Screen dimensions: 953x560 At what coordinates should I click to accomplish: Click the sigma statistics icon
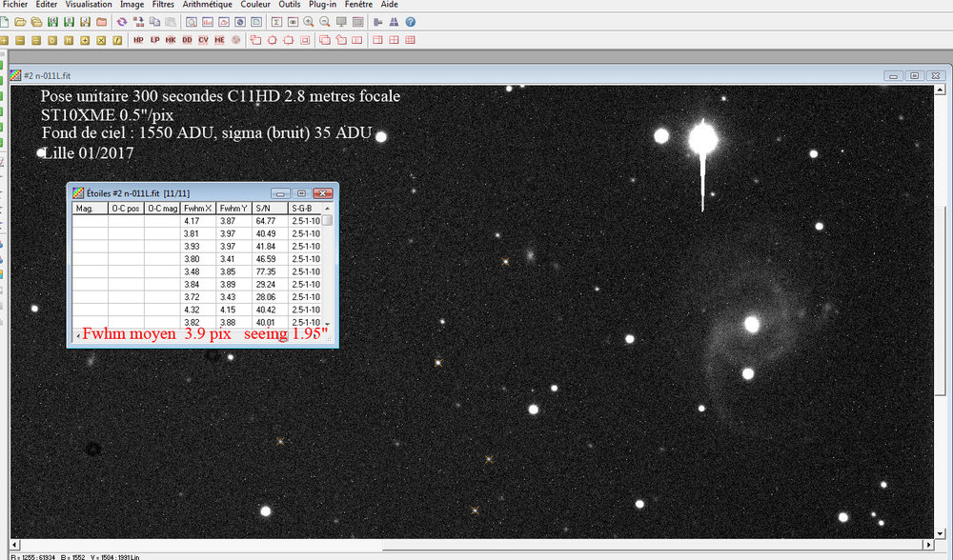pyautogui.click(x=276, y=22)
